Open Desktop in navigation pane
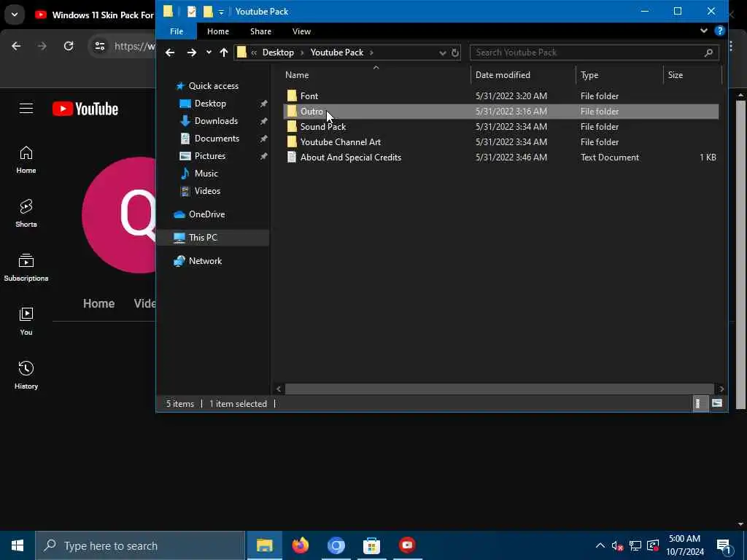Screen dimensions: 747x560 [210, 104]
